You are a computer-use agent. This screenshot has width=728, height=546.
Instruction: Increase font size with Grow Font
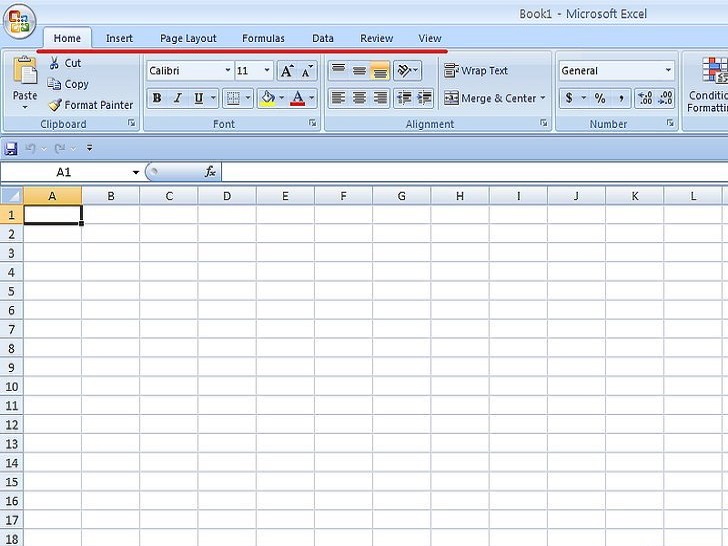(x=287, y=71)
